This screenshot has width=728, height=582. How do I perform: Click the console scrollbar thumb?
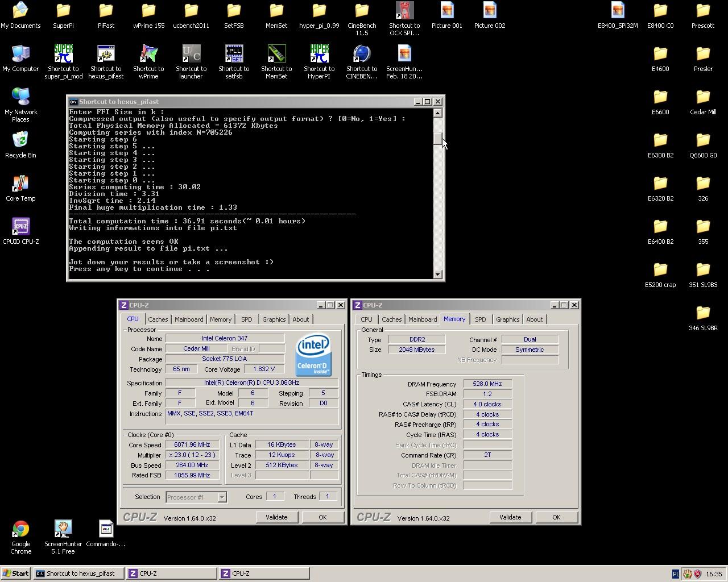click(x=437, y=139)
